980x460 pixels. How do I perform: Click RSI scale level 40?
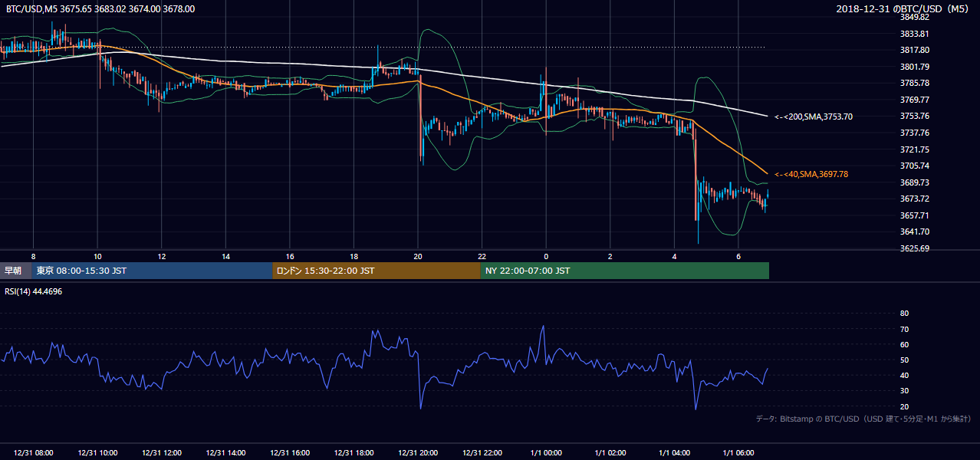click(904, 375)
